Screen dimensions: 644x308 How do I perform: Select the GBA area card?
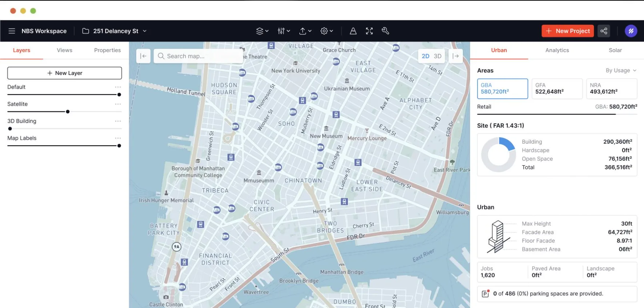pos(503,88)
